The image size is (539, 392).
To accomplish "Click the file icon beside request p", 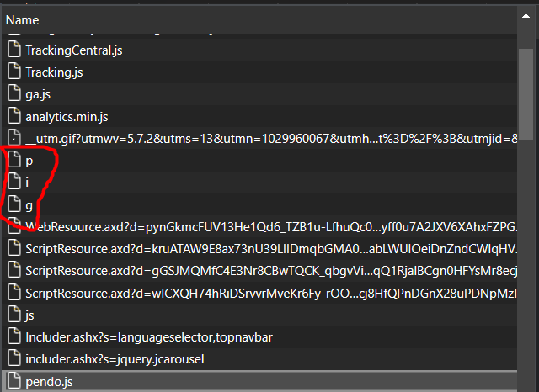I will [13, 160].
